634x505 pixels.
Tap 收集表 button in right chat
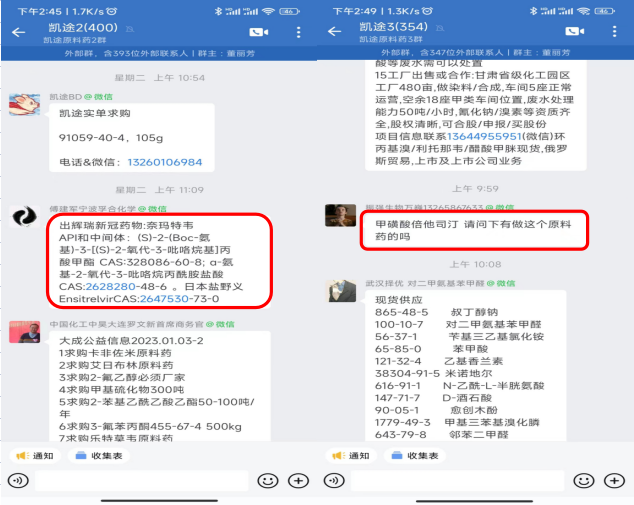(415, 456)
